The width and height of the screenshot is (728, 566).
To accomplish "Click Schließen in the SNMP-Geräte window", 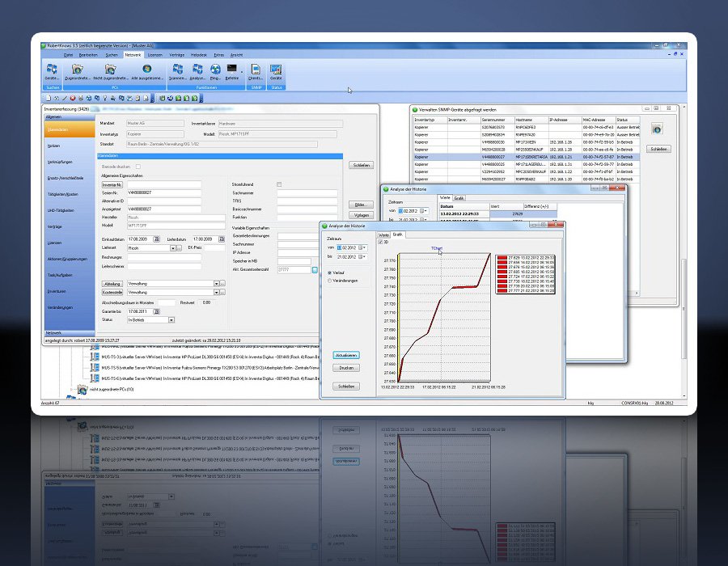I will [658, 150].
